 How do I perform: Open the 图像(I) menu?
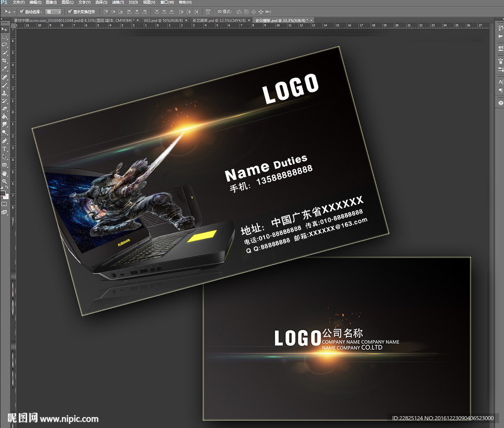pyautogui.click(x=51, y=2)
